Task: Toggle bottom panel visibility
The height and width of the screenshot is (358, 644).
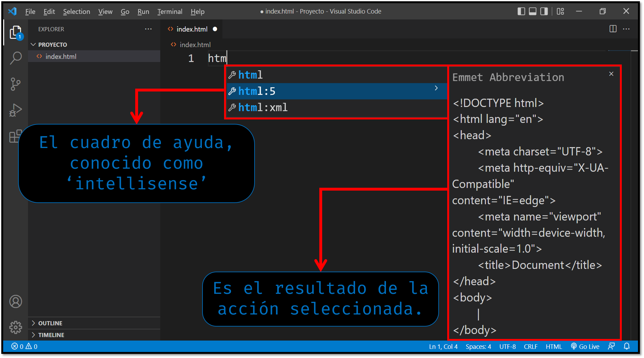Action: coord(533,11)
